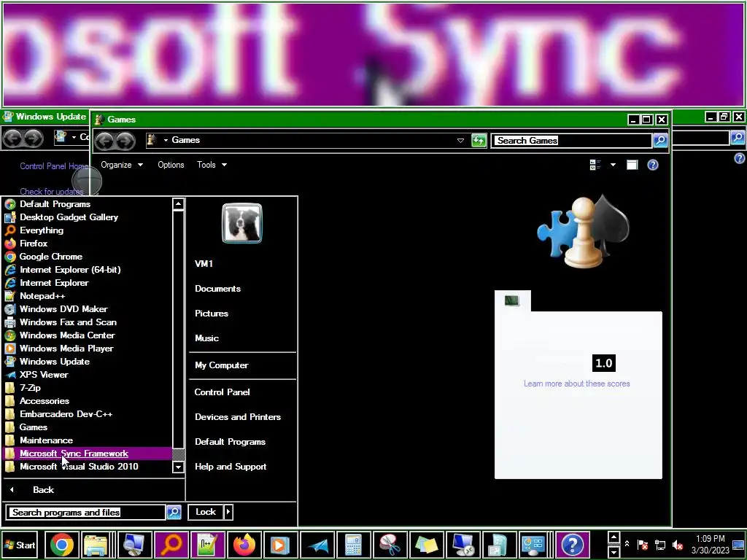Click the taskbar toolbar scroll-down arrow

point(614,552)
